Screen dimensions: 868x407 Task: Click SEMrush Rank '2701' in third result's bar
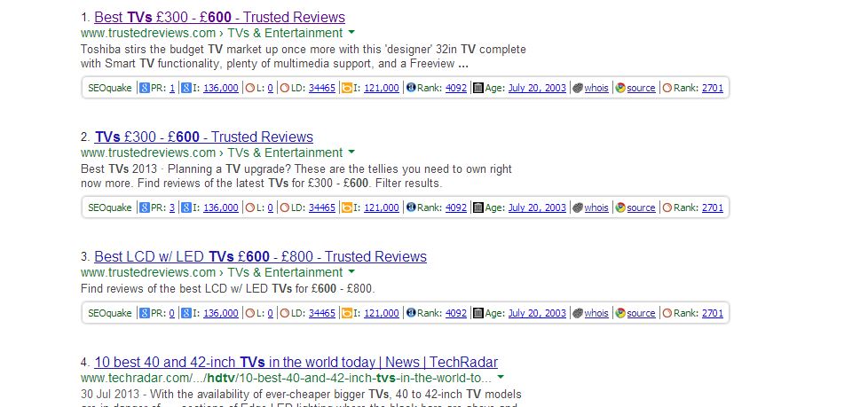coord(713,314)
